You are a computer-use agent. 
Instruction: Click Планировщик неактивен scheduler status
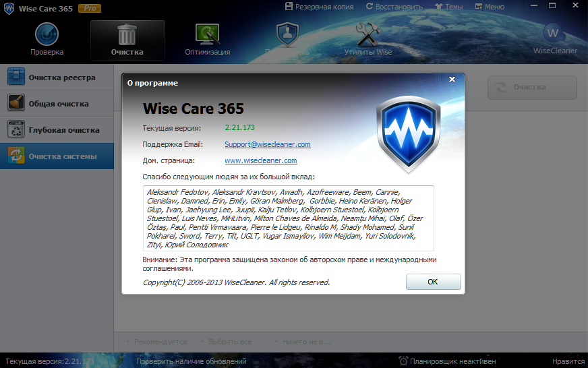[452, 361]
